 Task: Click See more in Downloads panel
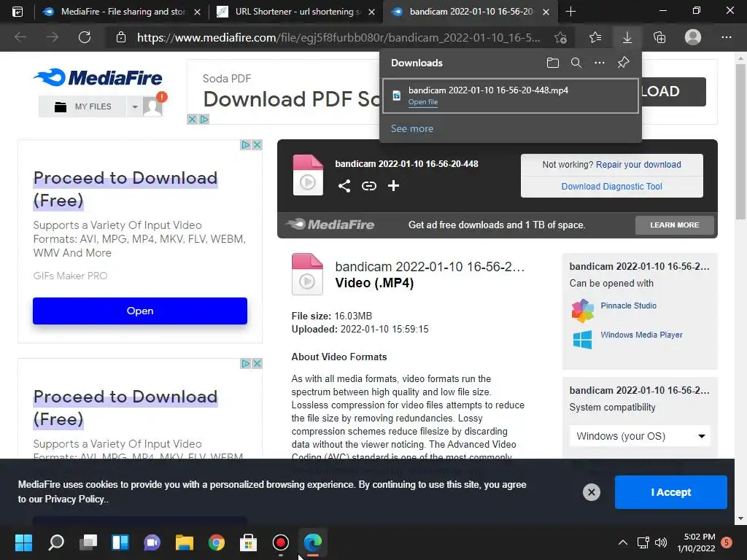coord(412,128)
